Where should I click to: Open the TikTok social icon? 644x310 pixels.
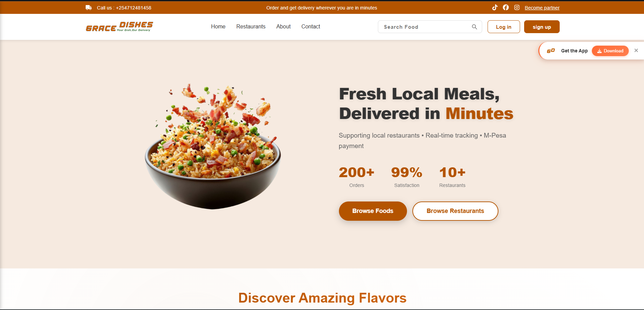(x=495, y=7)
